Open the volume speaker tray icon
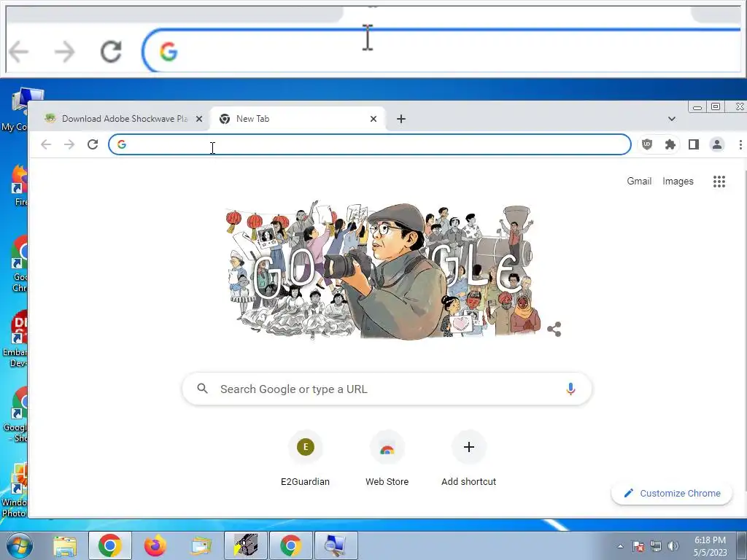Viewport: 747px width, 560px height. tap(673, 546)
